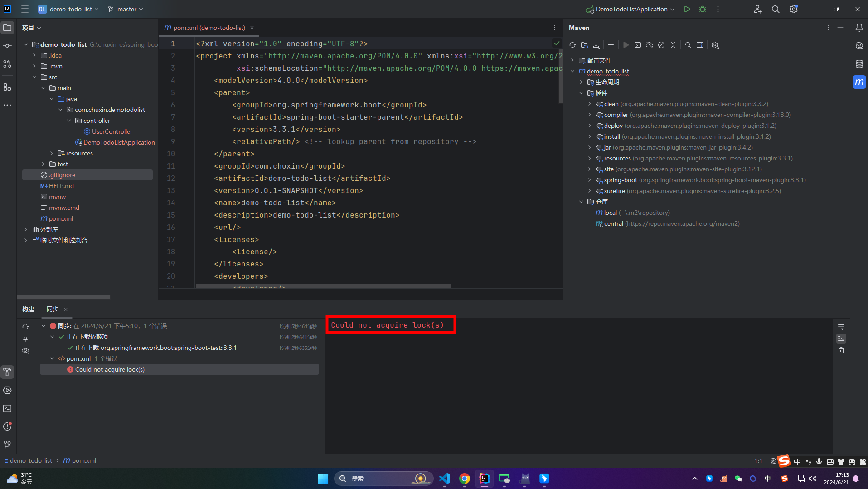Close pom.xml editor tab
The width and height of the screenshot is (868, 489).
tap(252, 28)
